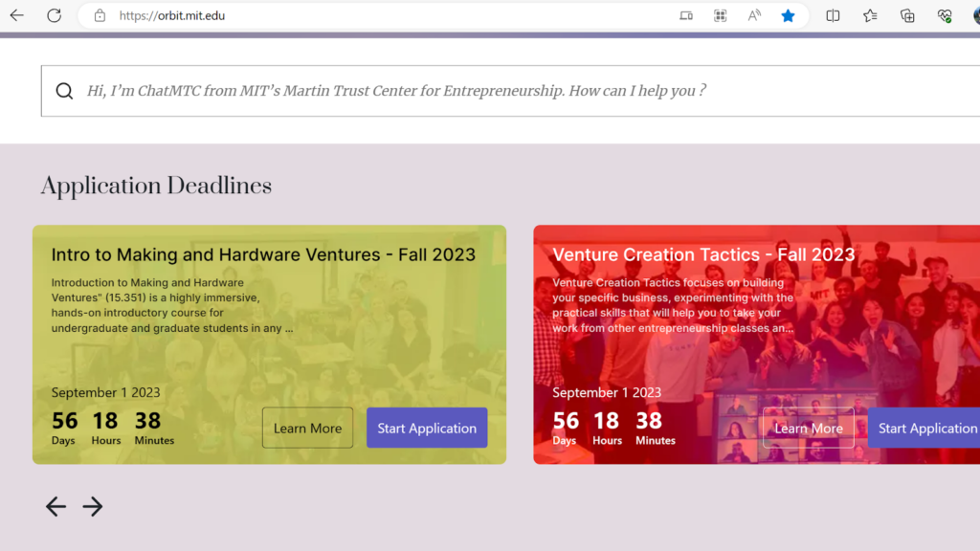
Task: Click Learn More on Hardware Ventures card
Action: point(307,428)
